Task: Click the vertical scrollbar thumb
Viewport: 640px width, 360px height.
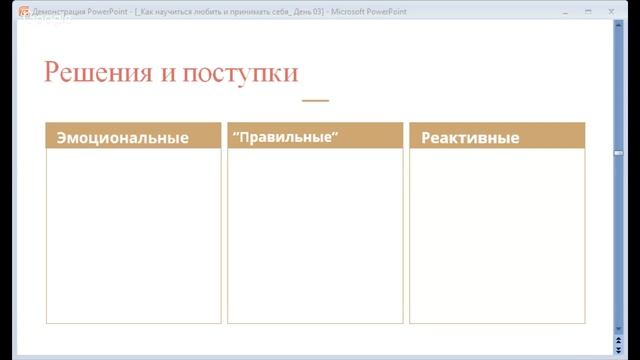Action: coord(619,153)
